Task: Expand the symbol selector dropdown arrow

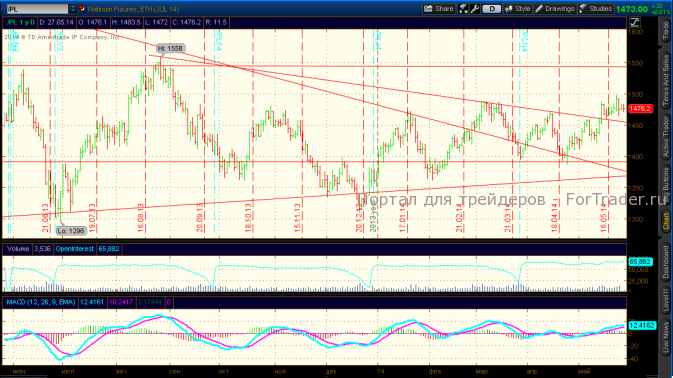Action: pyautogui.click(x=73, y=9)
